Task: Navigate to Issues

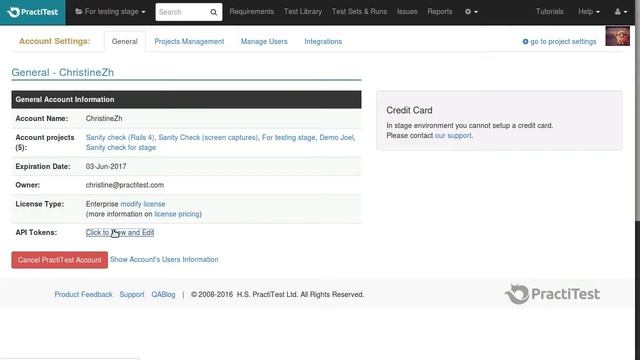Action: [407, 12]
